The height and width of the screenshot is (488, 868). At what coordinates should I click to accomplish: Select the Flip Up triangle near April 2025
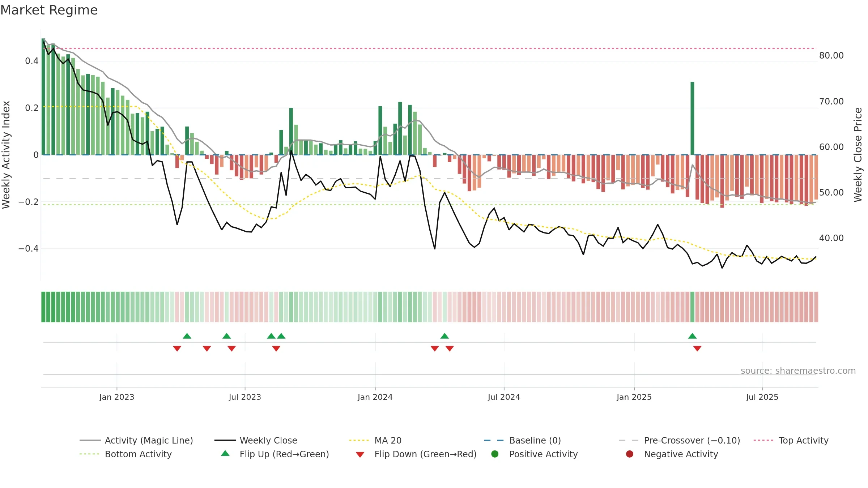click(692, 336)
